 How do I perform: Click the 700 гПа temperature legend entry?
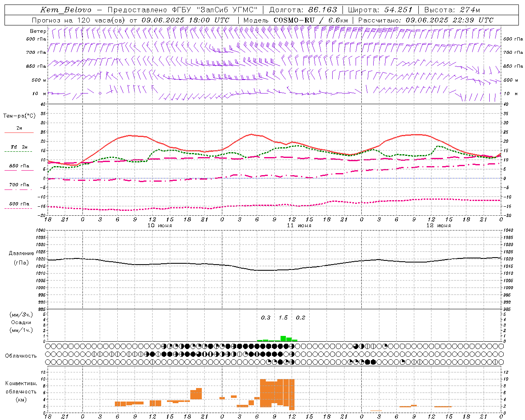point(19,185)
